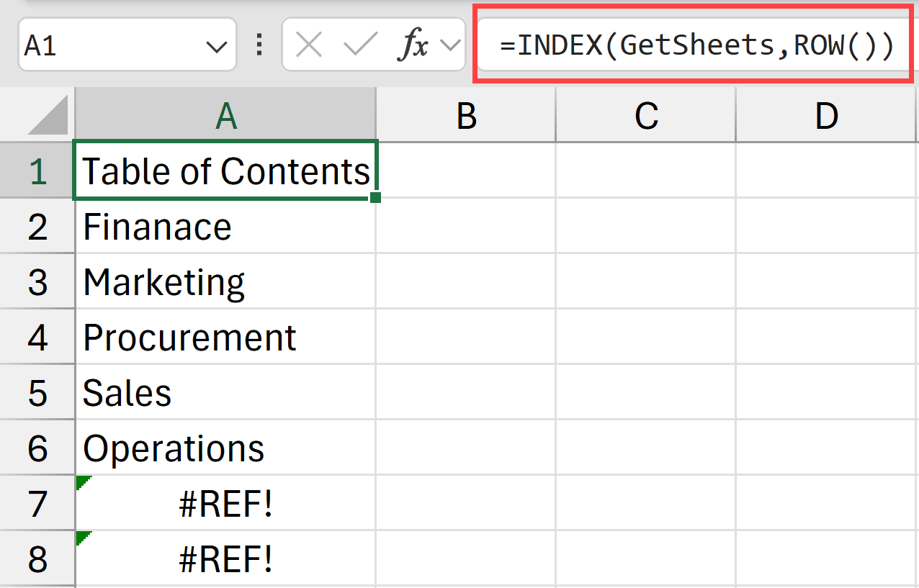Viewport: 919px width, 588px height.
Task: Select the cell 'Procurement'
Action: point(225,337)
